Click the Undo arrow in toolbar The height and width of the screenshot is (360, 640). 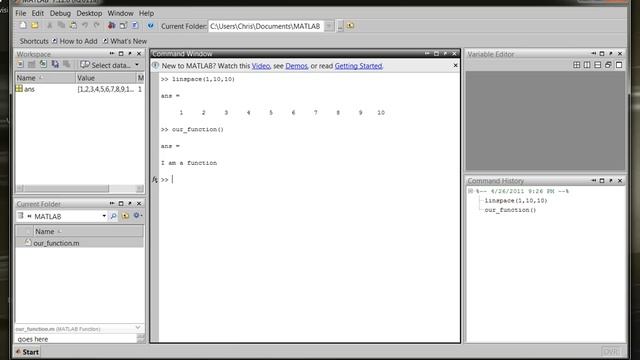[x=85, y=26]
